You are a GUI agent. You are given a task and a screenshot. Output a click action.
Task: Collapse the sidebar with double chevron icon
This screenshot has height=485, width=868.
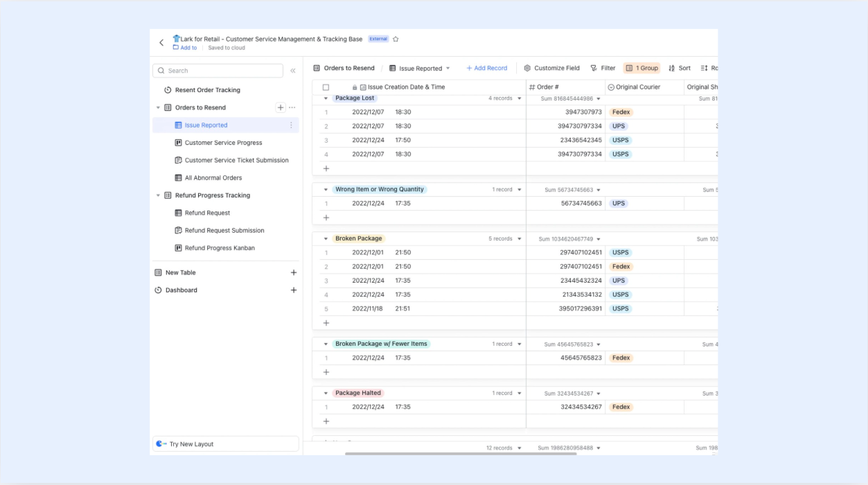pyautogui.click(x=293, y=71)
